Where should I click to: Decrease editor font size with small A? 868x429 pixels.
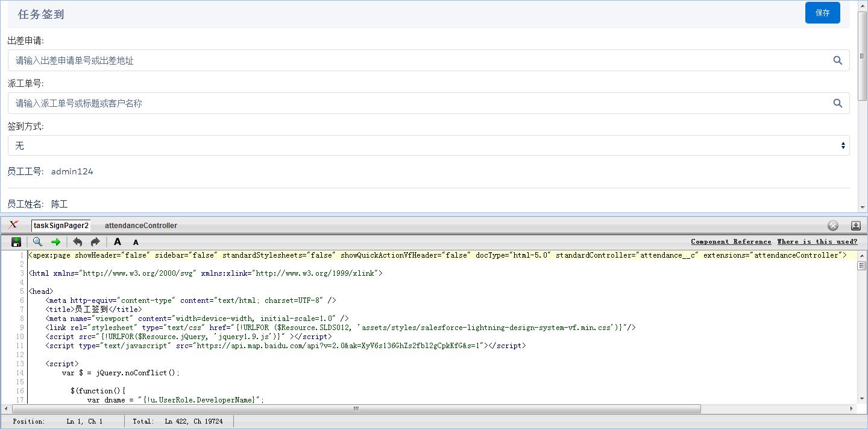pos(136,243)
